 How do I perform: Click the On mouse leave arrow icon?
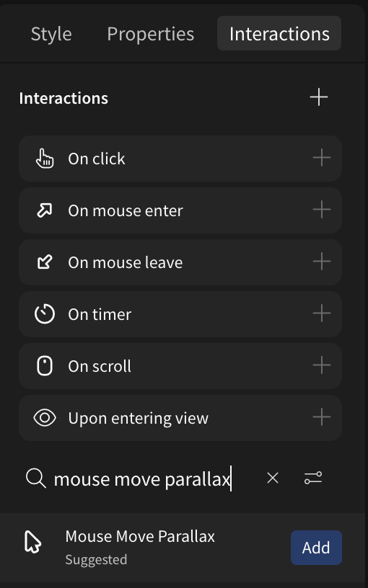click(x=44, y=262)
